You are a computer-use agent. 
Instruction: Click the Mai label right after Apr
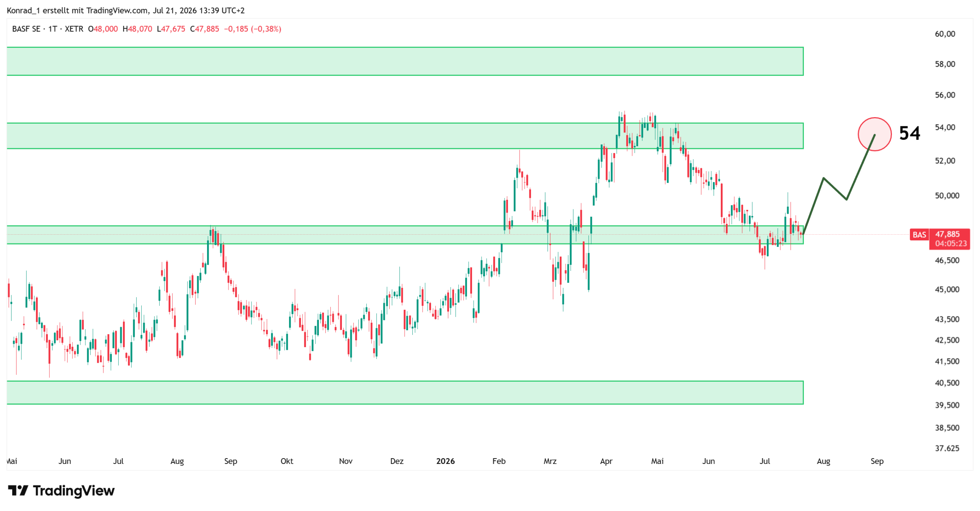coord(657,461)
